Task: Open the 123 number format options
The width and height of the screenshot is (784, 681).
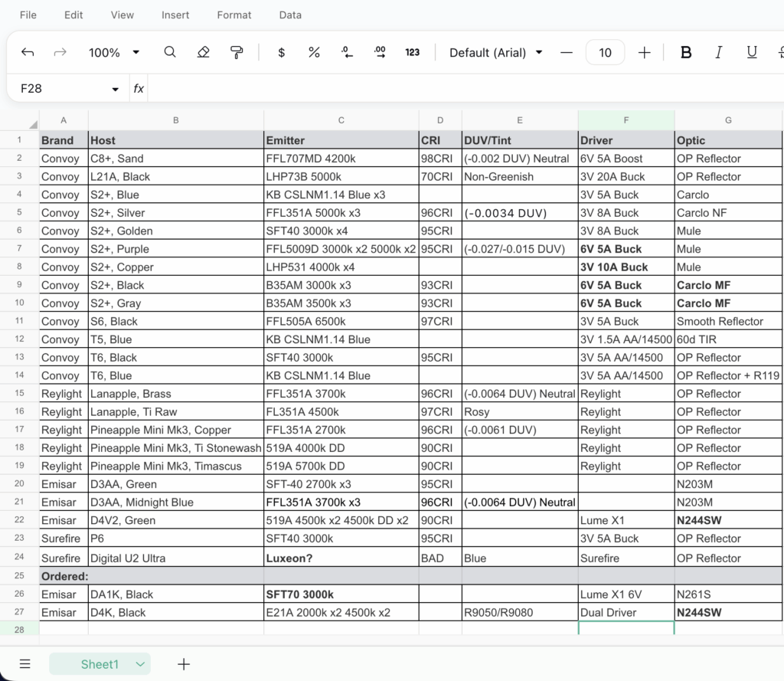Action: coord(413,52)
